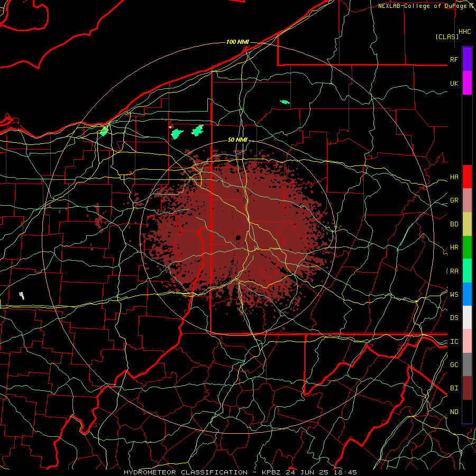Select the light pink IC swatch
Image resolution: width=476 pixels, height=476 pixels.
[467, 341]
